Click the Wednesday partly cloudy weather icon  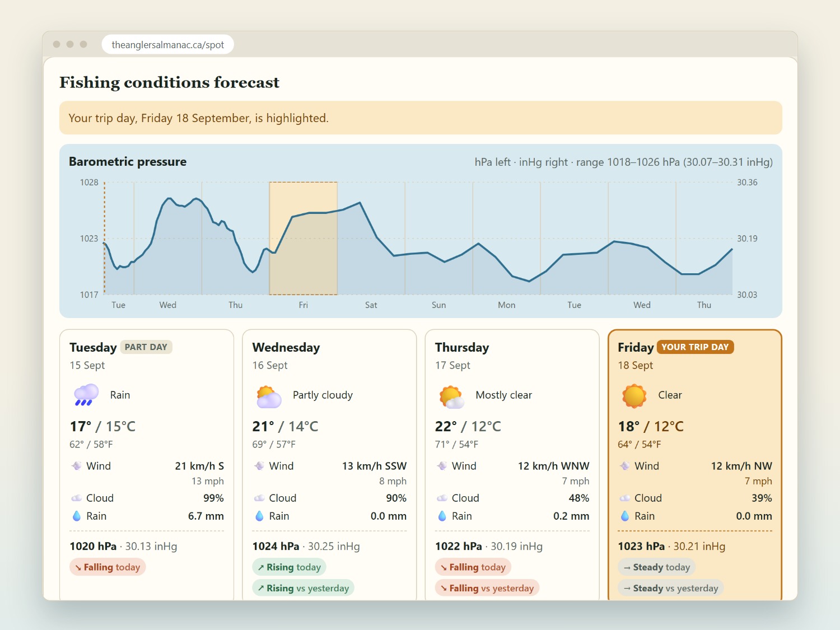(x=269, y=396)
